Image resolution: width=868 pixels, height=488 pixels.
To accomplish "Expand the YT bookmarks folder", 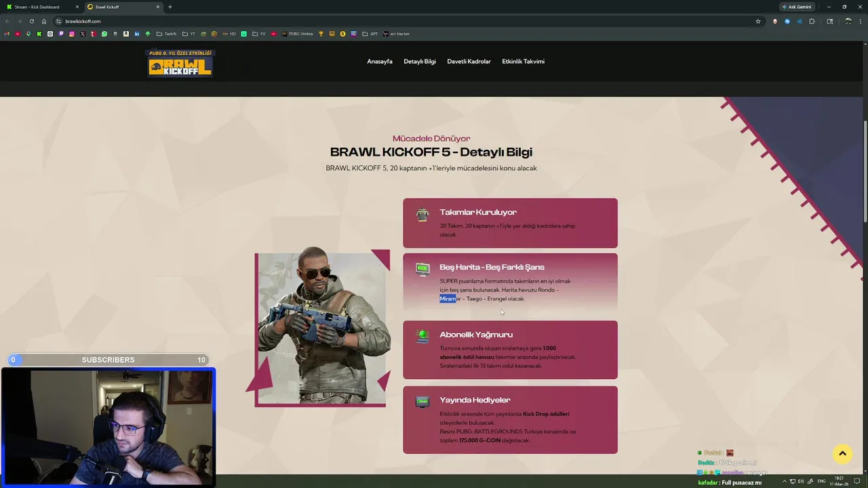I will pyautogui.click(x=189, y=34).
